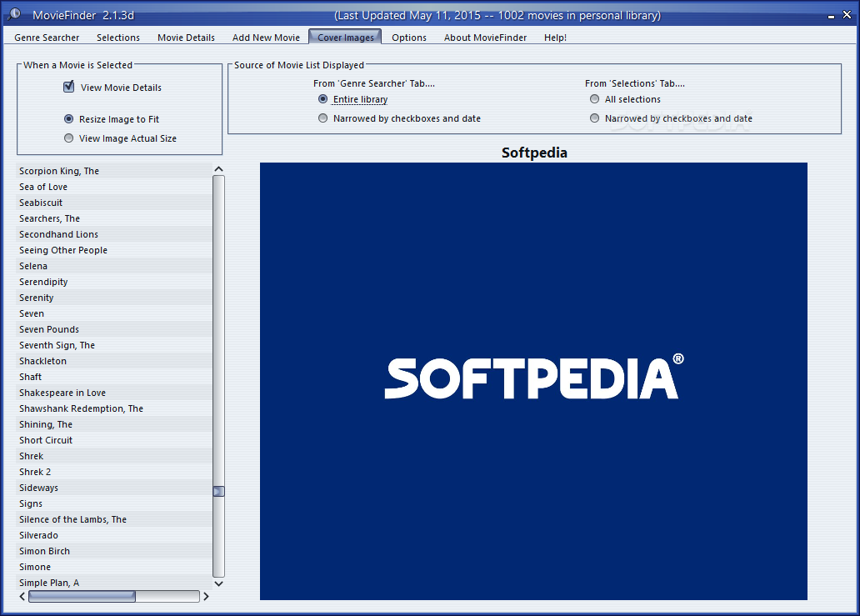Select View Image Actual Size option
This screenshot has width=860, height=616.
[x=68, y=138]
